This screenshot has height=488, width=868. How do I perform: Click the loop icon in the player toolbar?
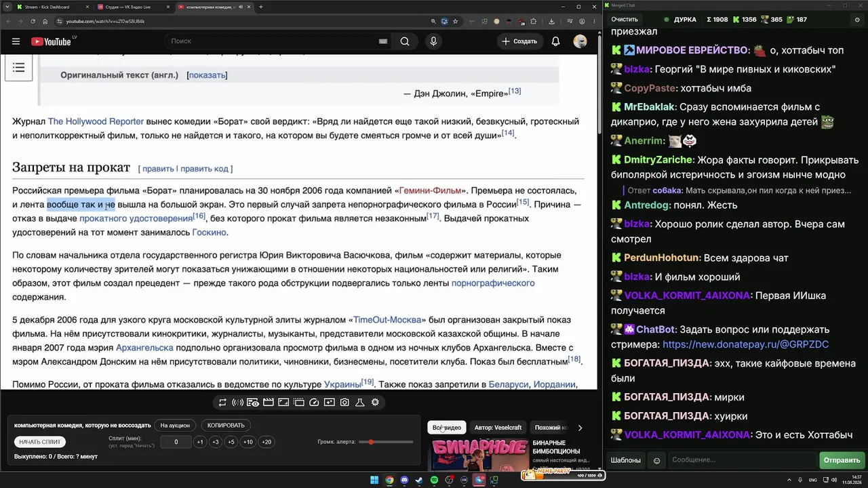222,403
